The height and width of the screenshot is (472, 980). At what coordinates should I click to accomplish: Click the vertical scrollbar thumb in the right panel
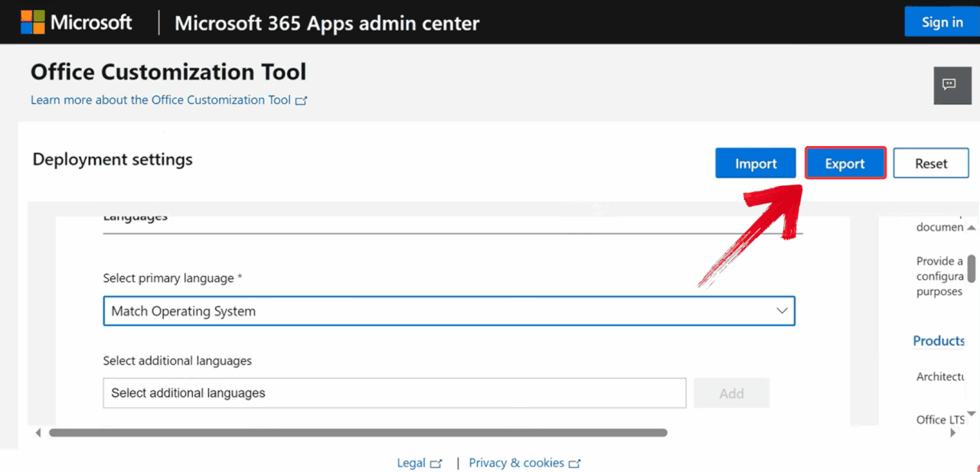click(x=972, y=268)
